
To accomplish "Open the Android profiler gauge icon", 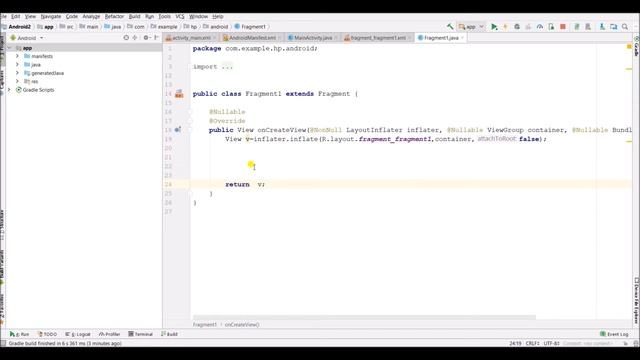I will tap(540, 27).
